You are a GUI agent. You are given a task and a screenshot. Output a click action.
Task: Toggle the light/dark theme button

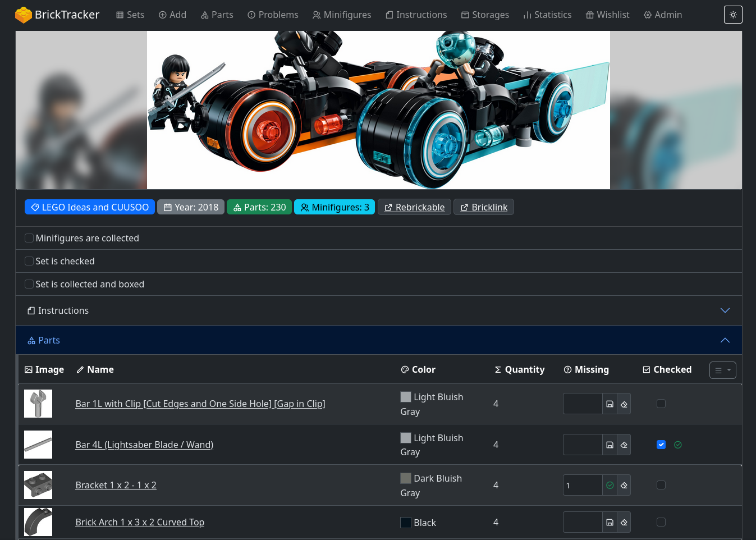click(x=733, y=15)
